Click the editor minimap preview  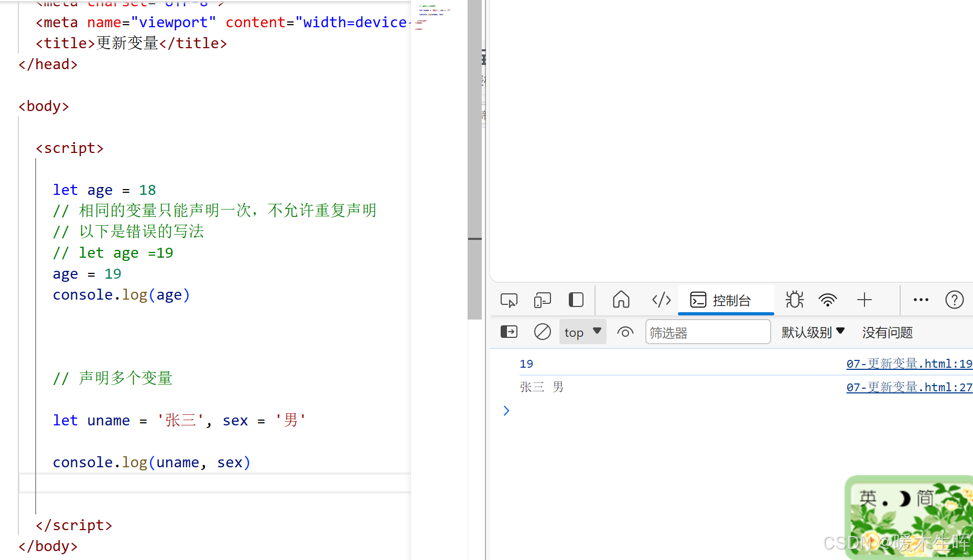[434, 17]
